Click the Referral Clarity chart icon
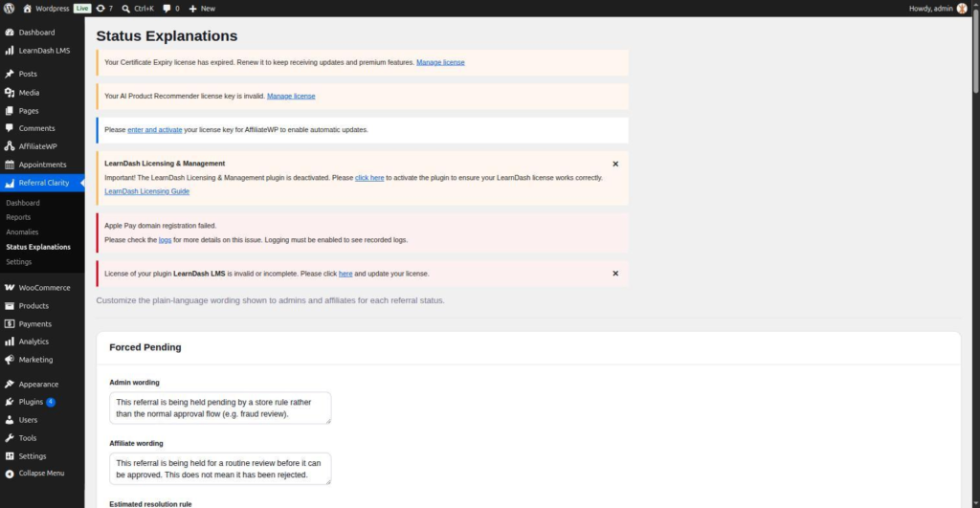The width and height of the screenshot is (980, 508). pos(10,183)
